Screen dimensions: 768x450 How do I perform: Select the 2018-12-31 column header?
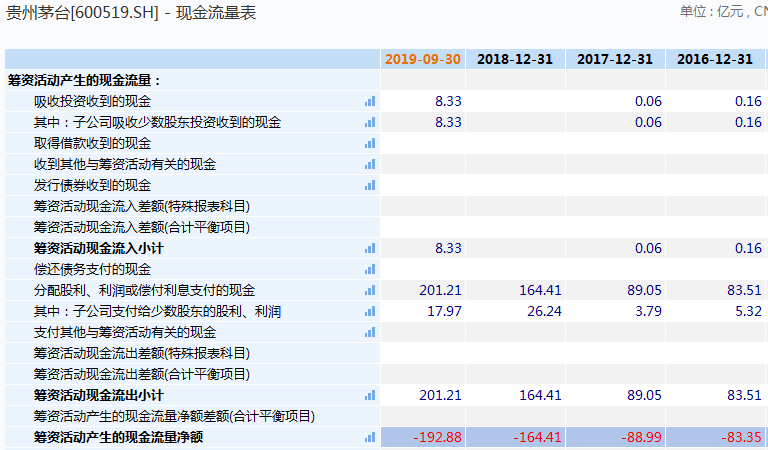click(515, 59)
